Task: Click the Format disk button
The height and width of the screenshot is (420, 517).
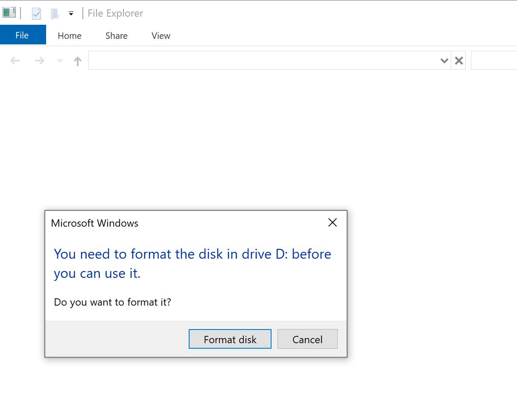Action: pos(230,339)
